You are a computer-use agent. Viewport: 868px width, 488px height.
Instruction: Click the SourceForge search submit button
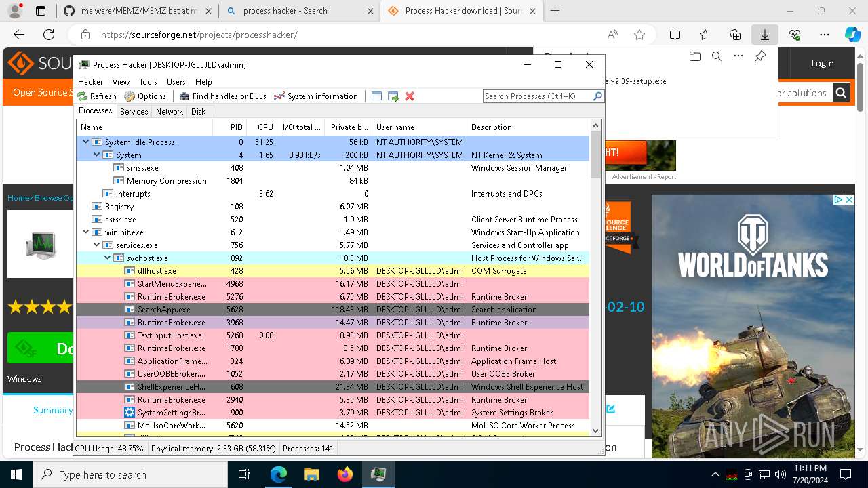841,93
